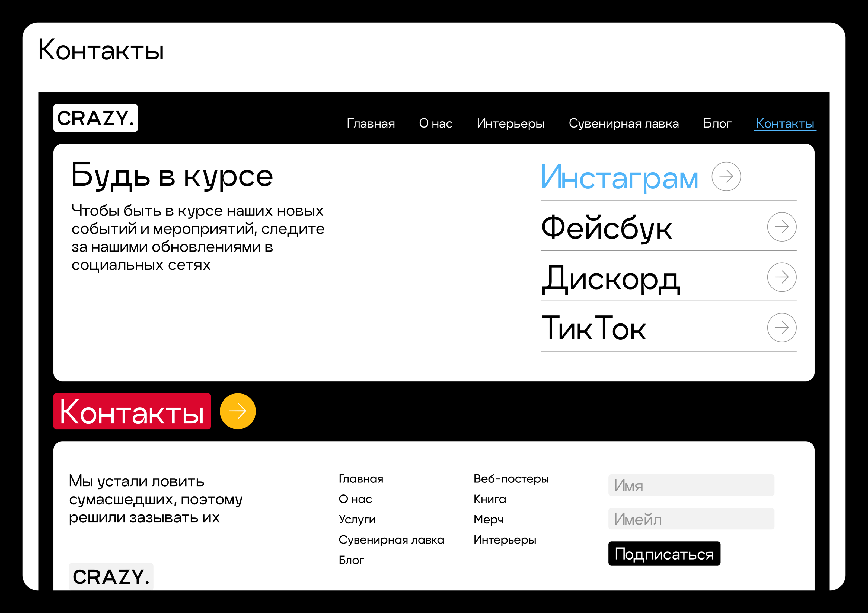Viewport: 868px width, 613px height.
Task: Open the Блог link in footer
Action: click(x=351, y=560)
